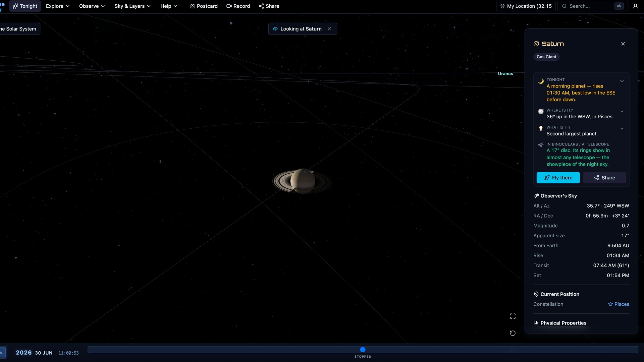Click the Postcard button

pos(204,6)
